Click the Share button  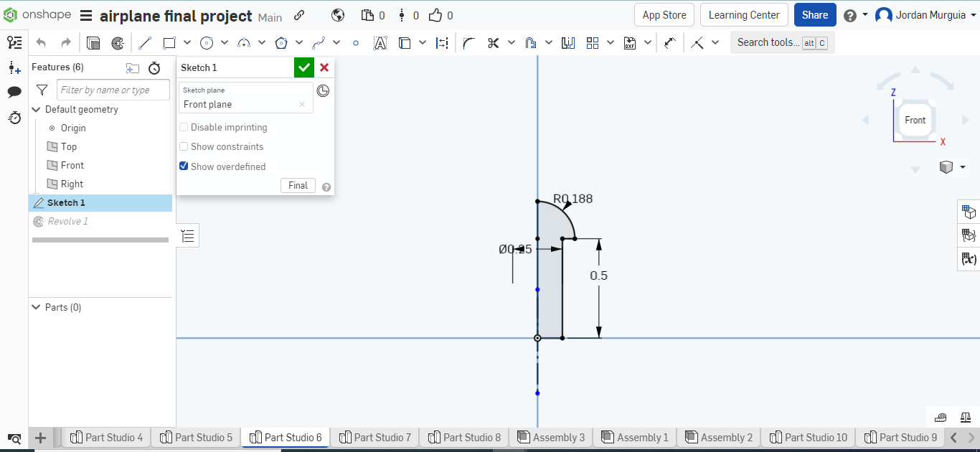(815, 14)
